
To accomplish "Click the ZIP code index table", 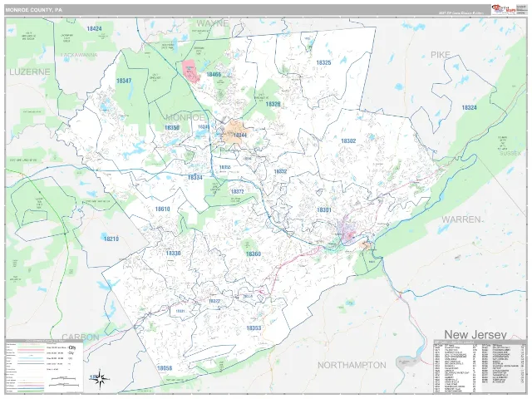I will coord(479,367).
